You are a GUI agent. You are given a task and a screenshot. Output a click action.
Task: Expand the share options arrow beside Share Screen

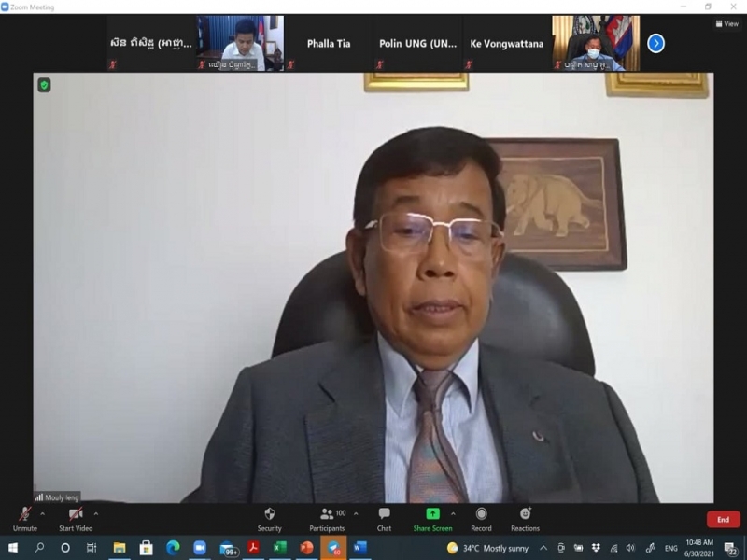[x=453, y=513]
